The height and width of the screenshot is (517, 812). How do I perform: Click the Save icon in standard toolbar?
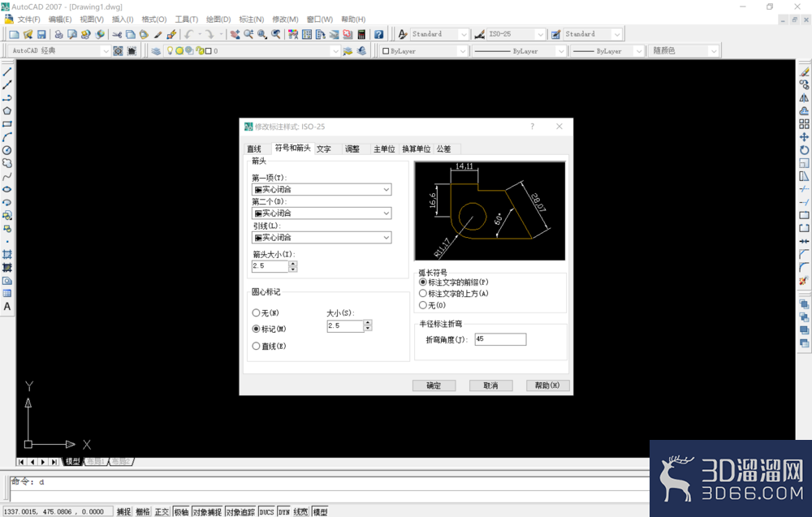pyautogui.click(x=41, y=34)
